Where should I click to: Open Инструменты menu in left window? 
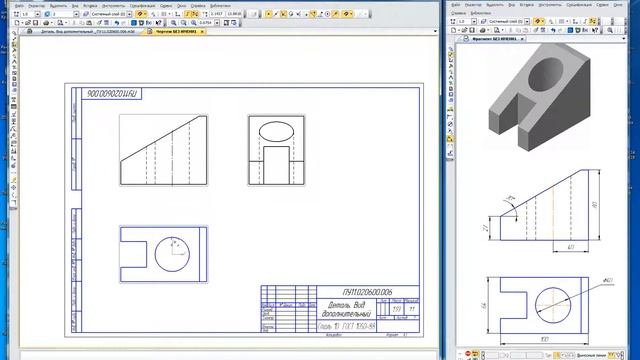click(x=113, y=6)
